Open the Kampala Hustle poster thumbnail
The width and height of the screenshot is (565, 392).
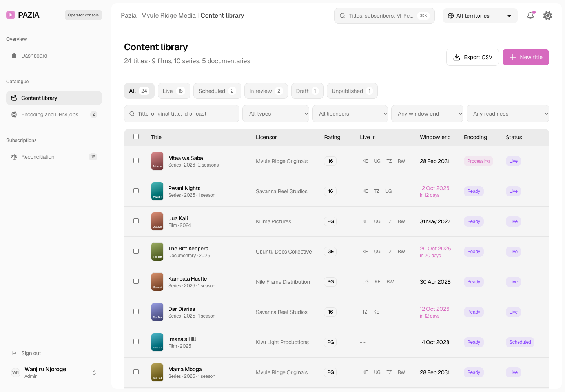(157, 282)
